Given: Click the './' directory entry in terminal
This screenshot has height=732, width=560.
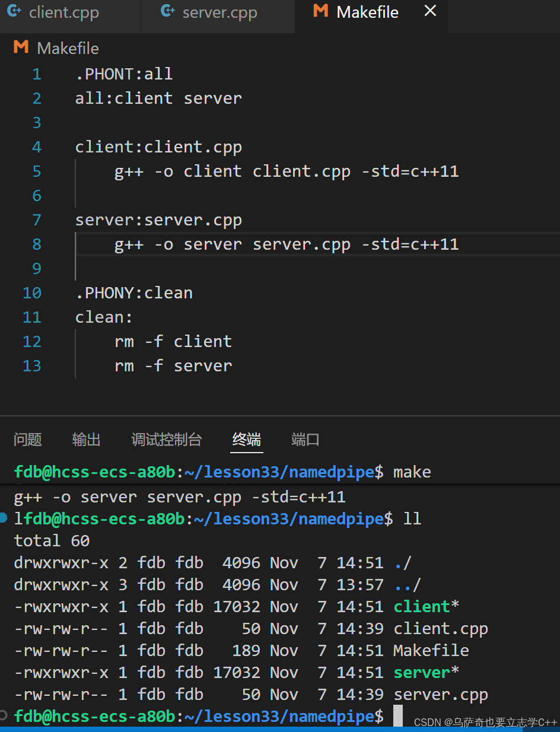Looking at the screenshot, I should click(402, 563).
